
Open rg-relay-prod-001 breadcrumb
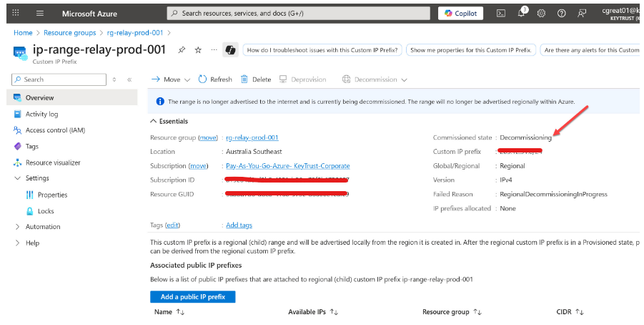[x=135, y=32]
